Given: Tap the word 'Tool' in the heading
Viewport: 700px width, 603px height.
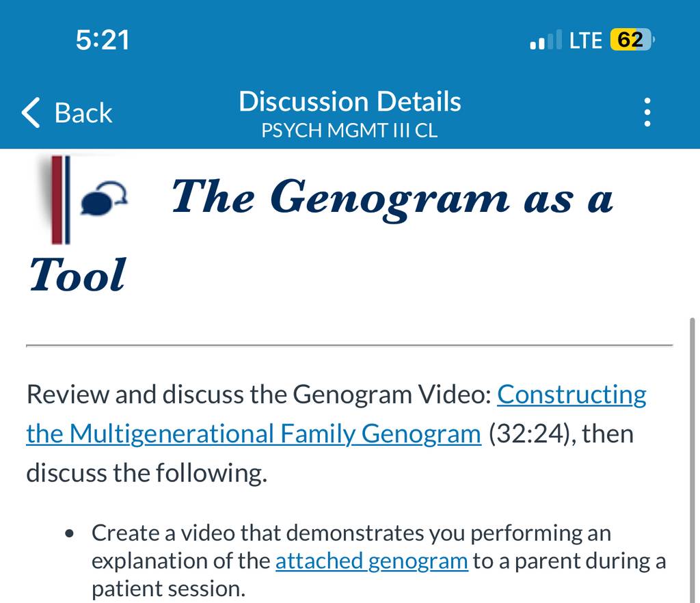Looking at the screenshot, I should tap(78, 275).
